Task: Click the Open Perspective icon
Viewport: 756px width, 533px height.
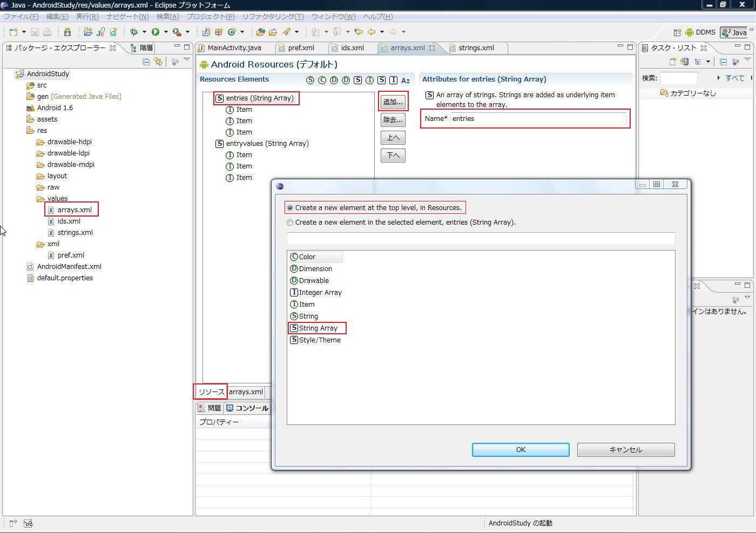Action: (x=677, y=32)
